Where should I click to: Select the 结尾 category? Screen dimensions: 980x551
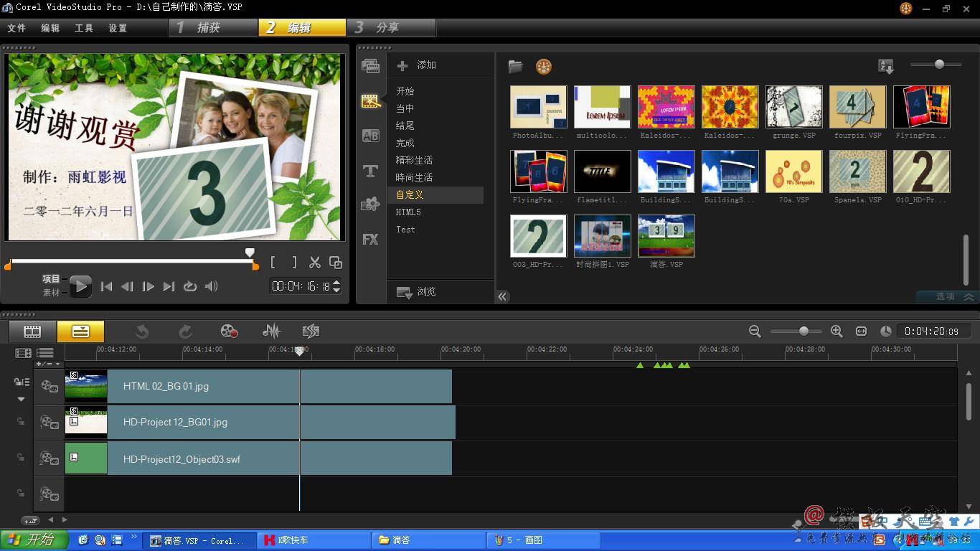tap(405, 126)
